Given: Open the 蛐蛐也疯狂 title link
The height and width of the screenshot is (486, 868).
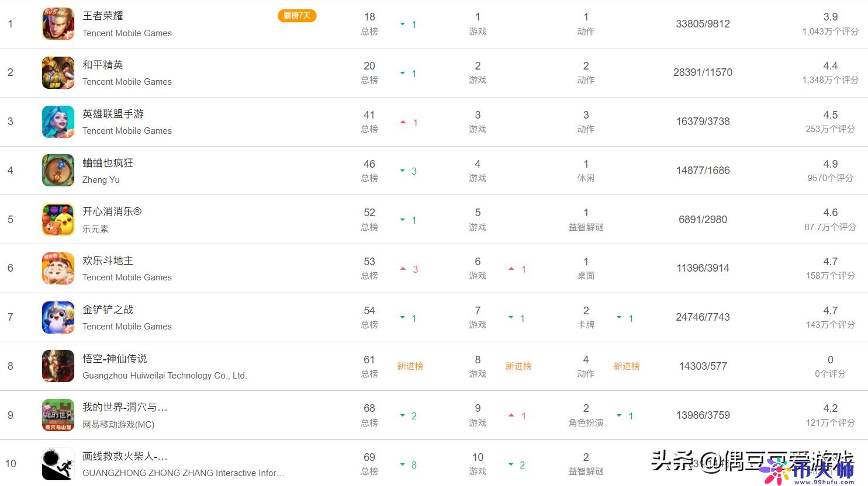Looking at the screenshot, I should [x=108, y=163].
